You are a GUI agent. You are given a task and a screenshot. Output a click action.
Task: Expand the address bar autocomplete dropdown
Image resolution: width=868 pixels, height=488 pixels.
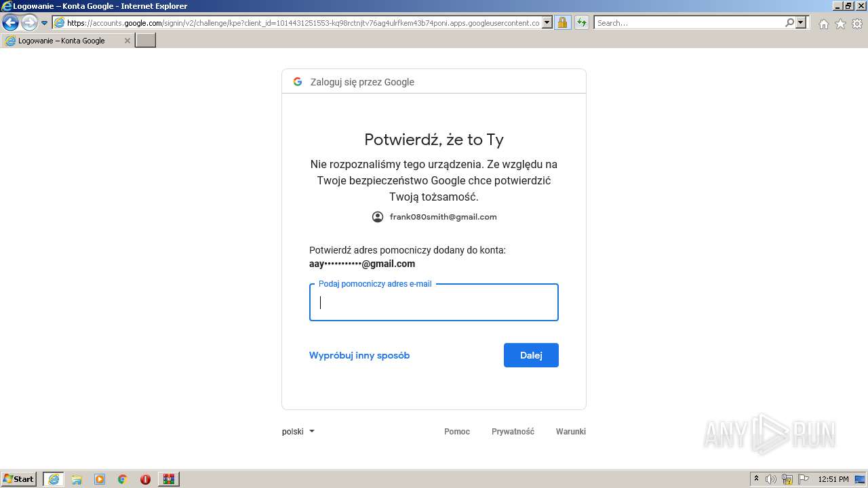[x=547, y=22]
